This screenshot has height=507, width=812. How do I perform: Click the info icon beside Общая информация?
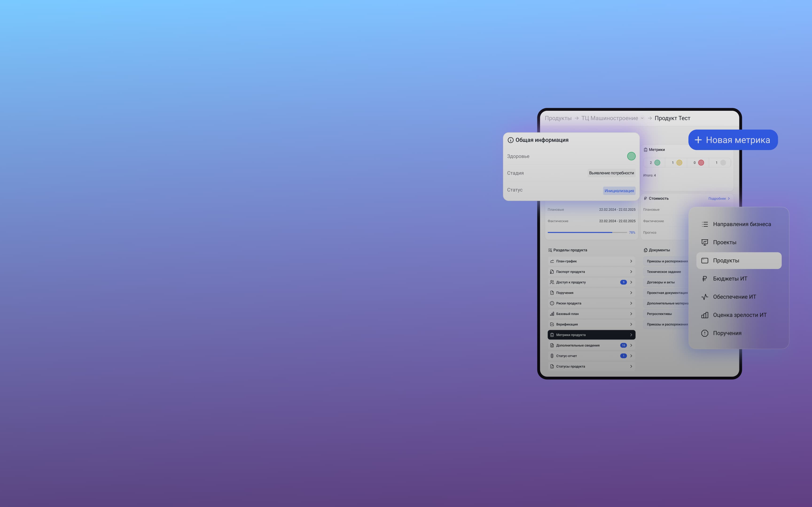coord(510,140)
